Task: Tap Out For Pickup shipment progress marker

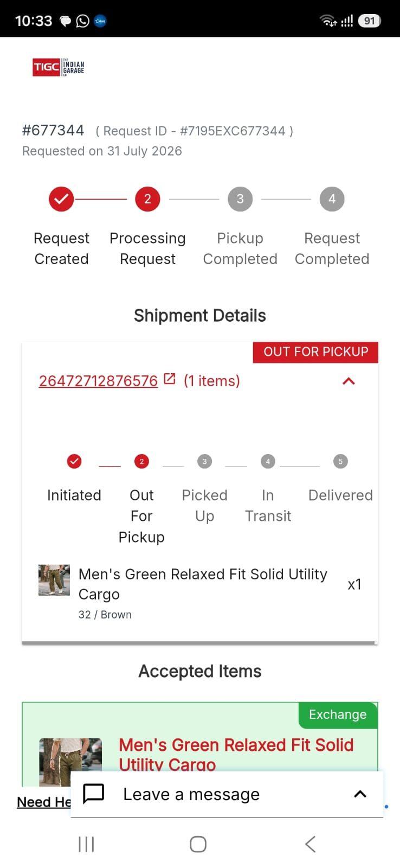Action: click(x=141, y=461)
